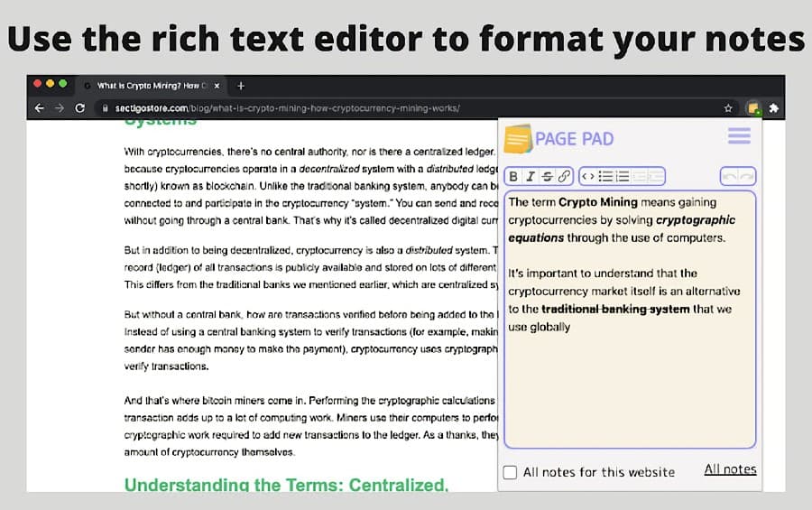Click the struck-through traditional banking system text
The image size is (812, 510).
point(615,310)
